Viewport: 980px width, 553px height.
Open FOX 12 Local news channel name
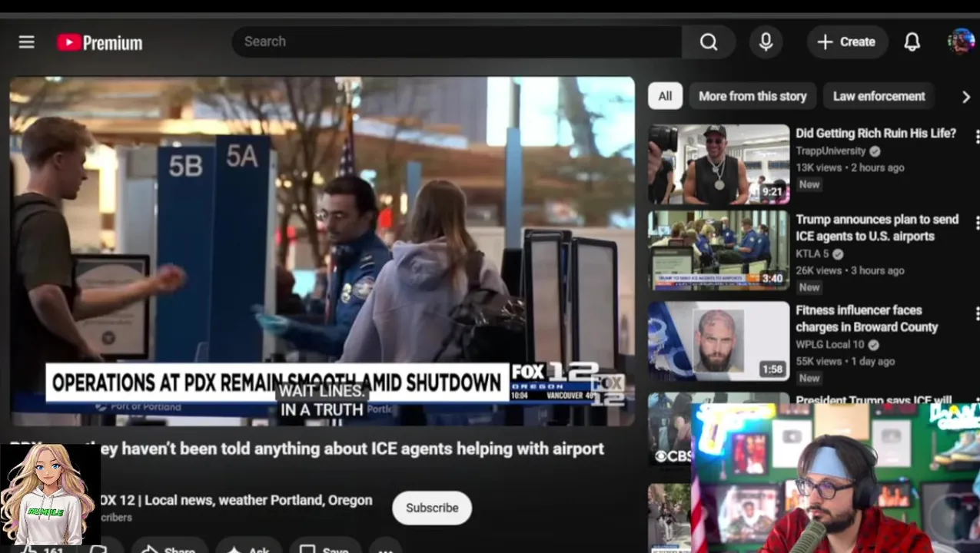point(236,500)
